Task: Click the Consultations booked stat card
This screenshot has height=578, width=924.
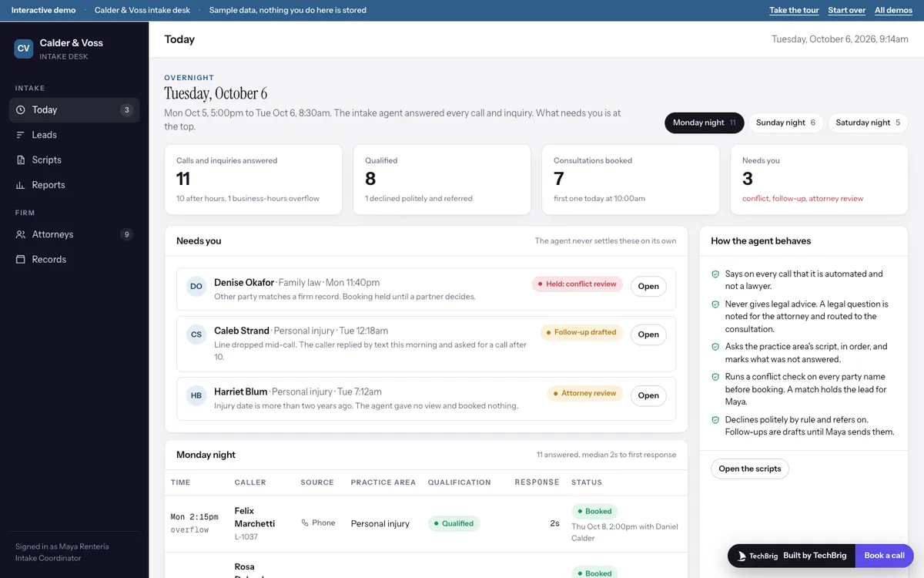Action: [631, 180]
